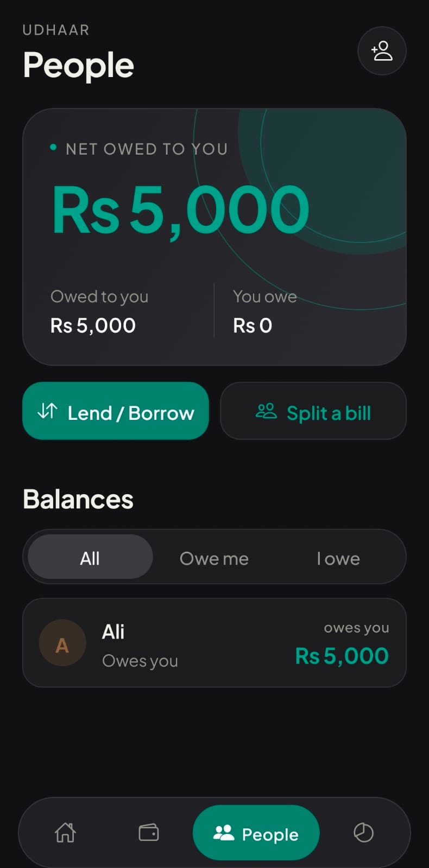This screenshot has height=868, width=429.
Task: Filter balances by Owe me
Action: [x=214, y=558]
